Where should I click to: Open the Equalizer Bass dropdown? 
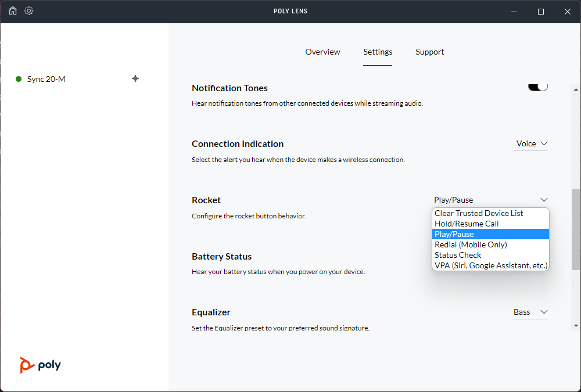tap(530, 312)
